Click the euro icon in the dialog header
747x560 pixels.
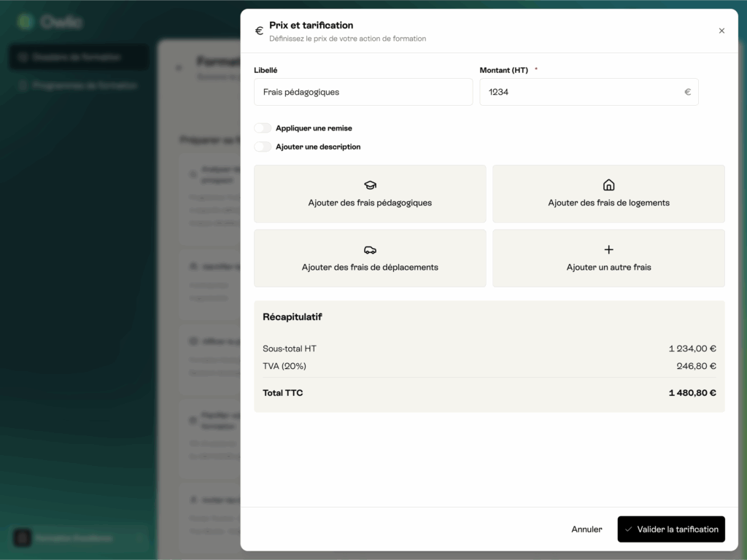[259, 31]
